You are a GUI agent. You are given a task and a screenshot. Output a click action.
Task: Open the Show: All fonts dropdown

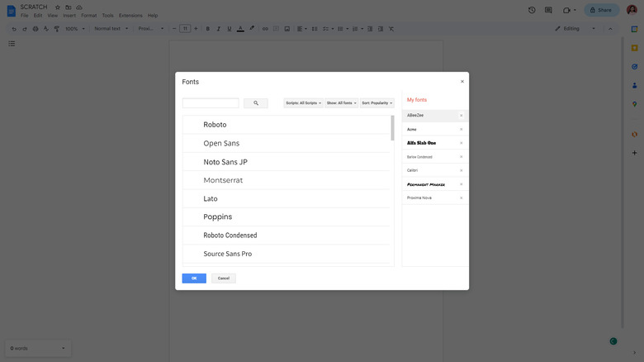pyautogui.click(x=341, y=103)
